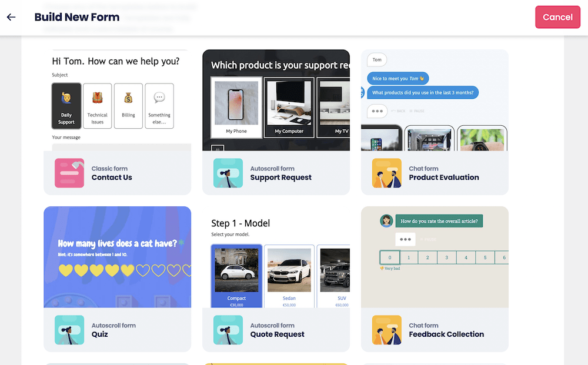This screenshot has height=365, width=588.
Task: Choose the Quiz template title
Action: pyautogui.click(x=100, y=334)
